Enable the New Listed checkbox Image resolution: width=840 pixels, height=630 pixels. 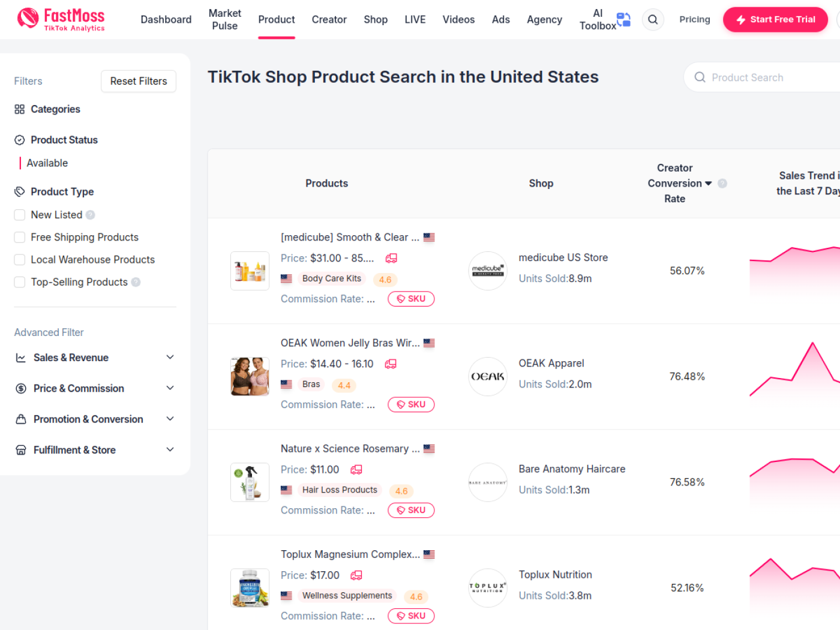coord(20,215)
